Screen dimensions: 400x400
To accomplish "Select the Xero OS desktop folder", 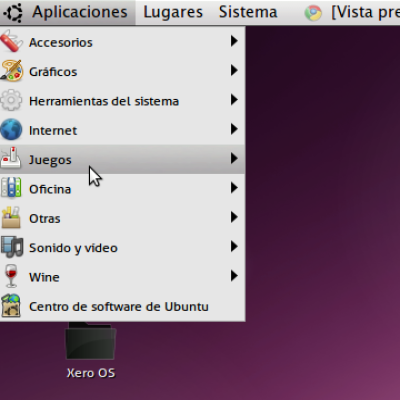I will (91, 341).
